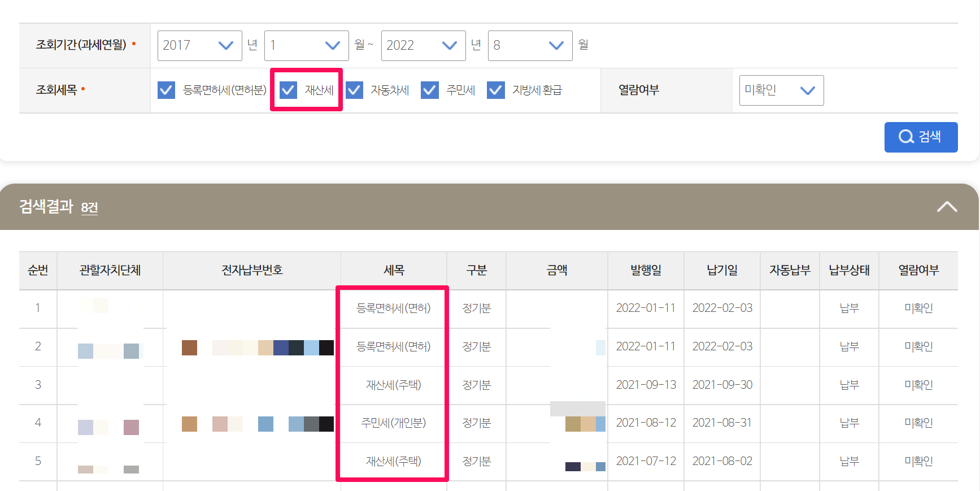Toggle the 재산세 checkbox
This screenshot has width=980, height=491.
coord(288,90)
